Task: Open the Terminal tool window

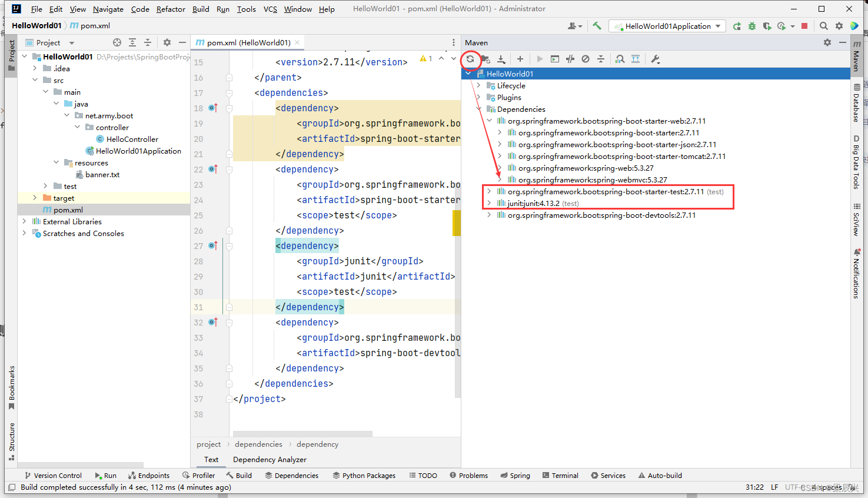Action: tap(560, 475)
